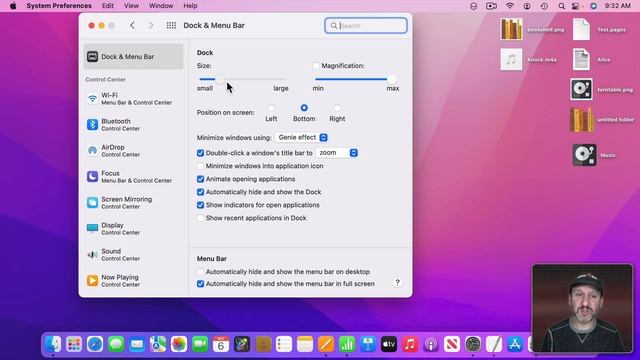Select Dock & Menu Bar sidebar item
640x360 pixels.
click(x=133, y=56)
